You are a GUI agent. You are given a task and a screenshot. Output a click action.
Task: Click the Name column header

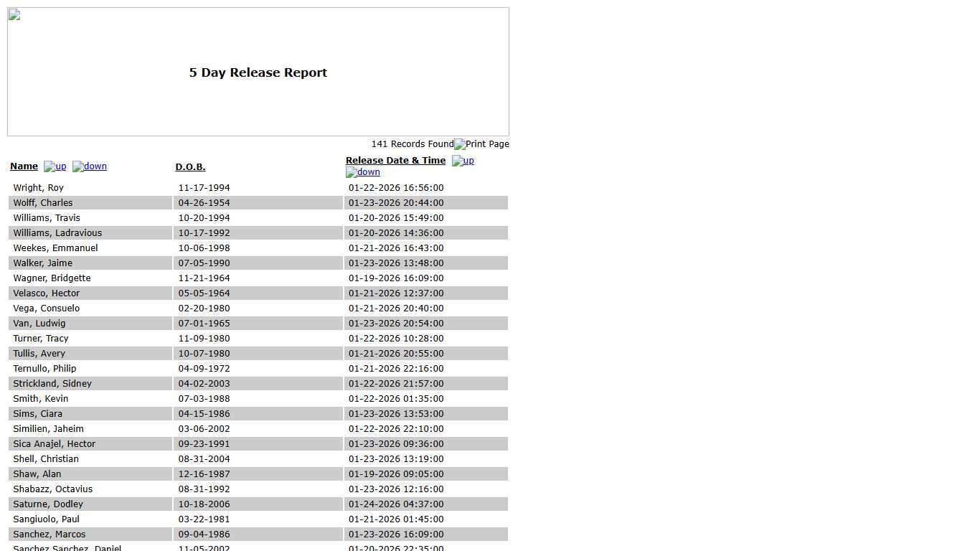click(x=24, y=166)
